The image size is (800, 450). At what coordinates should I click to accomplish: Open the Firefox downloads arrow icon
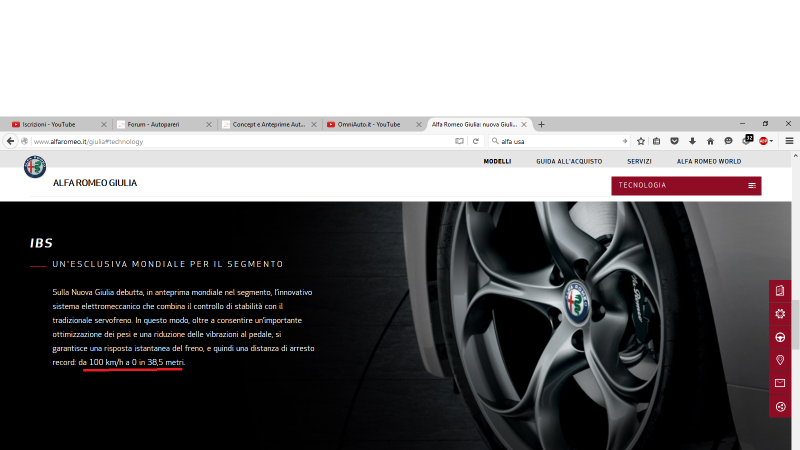click(692, 141)
